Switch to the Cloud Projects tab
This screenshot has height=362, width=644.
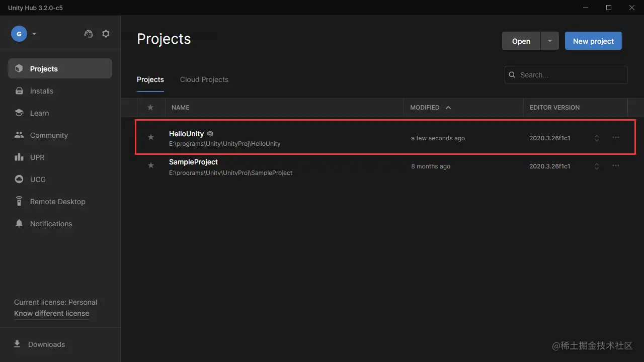204,79
